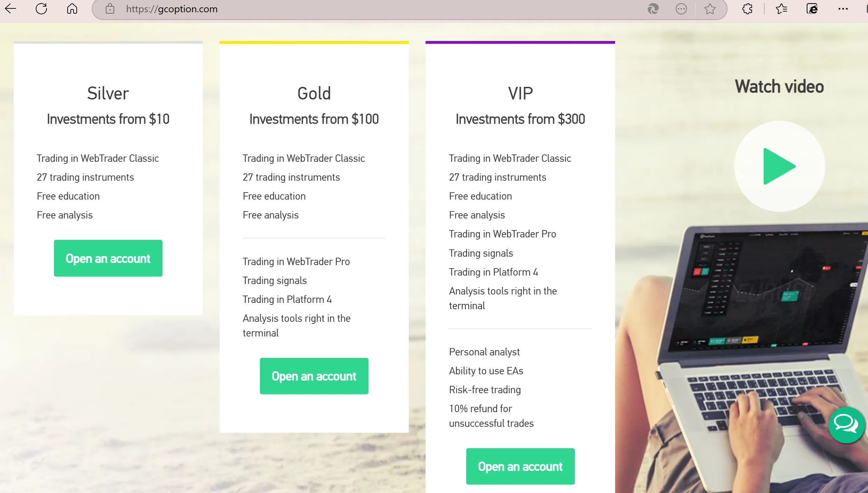
Task: Reload the current page
Action: coord(41,9)
